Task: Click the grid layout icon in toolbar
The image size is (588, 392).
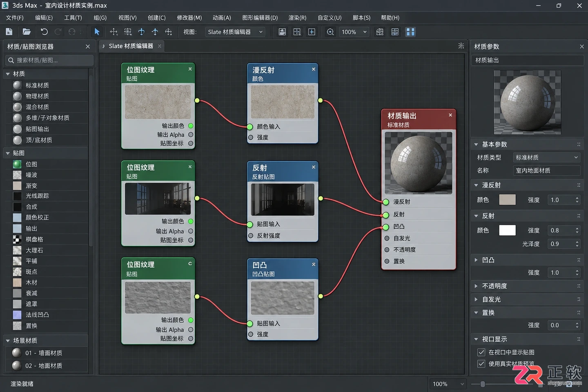Action: point(395,32)
